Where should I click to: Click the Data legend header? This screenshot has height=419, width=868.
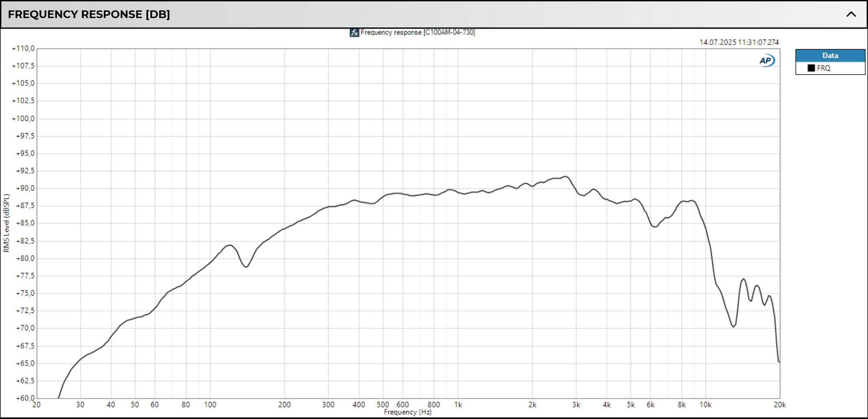[829, 55]
